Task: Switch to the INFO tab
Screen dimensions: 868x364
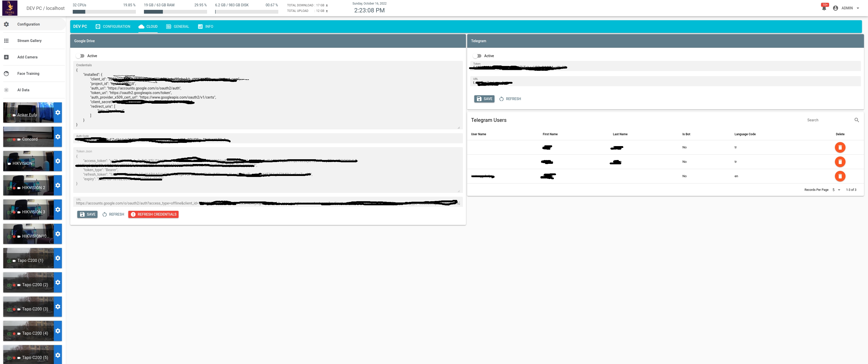Action: (x=205, y=27)
